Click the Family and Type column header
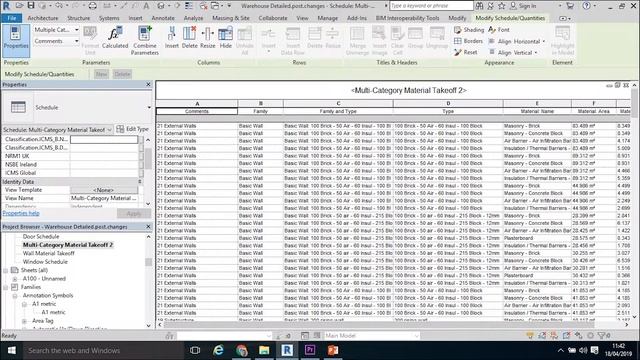The height and width of the screenshot is (360, 640). (338, 111)
